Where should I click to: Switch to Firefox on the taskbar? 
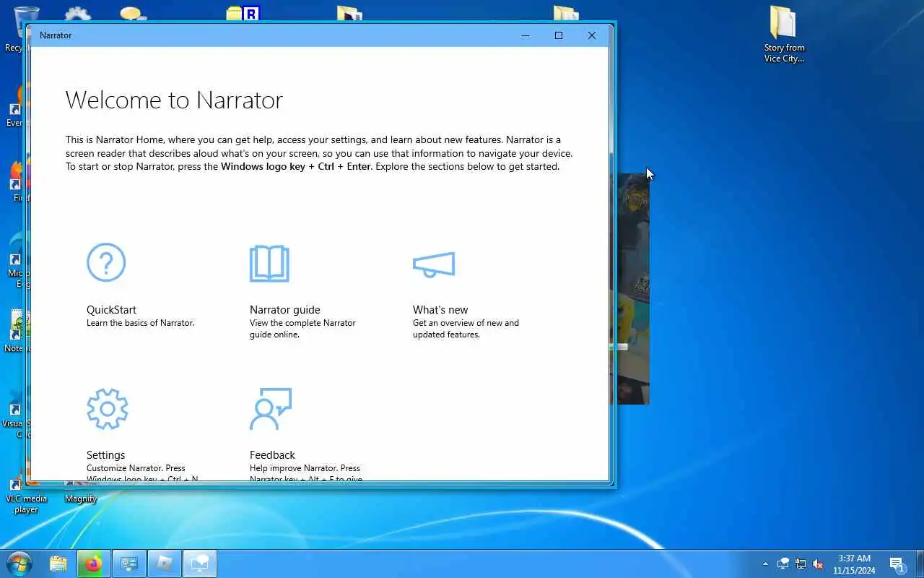pyautogui.click(x=94, y=564)
